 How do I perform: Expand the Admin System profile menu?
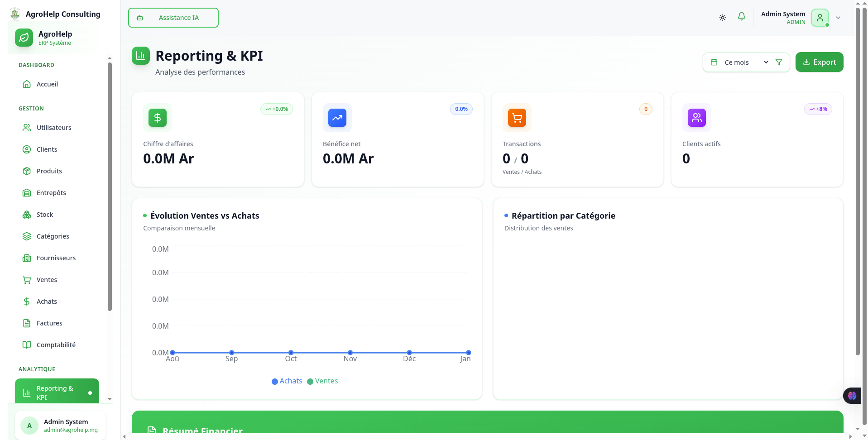[838, 18]
